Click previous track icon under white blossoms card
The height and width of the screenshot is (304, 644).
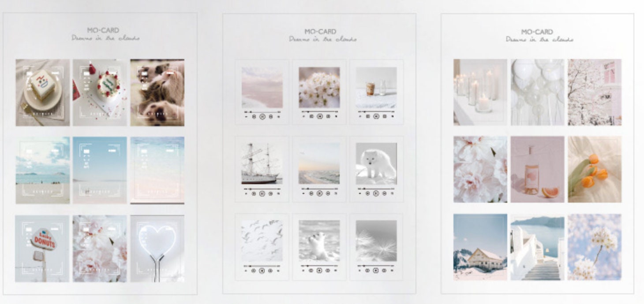click(311, 117)
